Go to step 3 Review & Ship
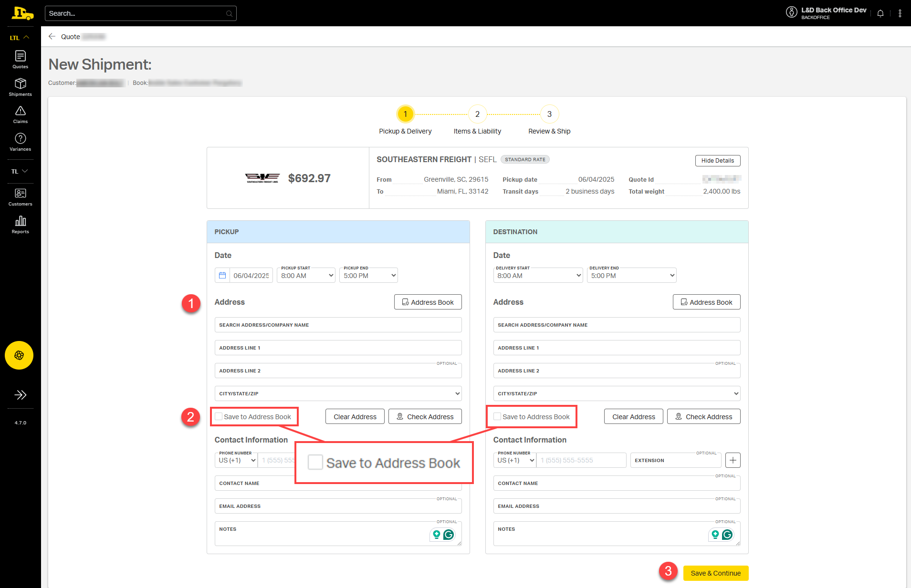911x588 pixels. tap(549, 114)
